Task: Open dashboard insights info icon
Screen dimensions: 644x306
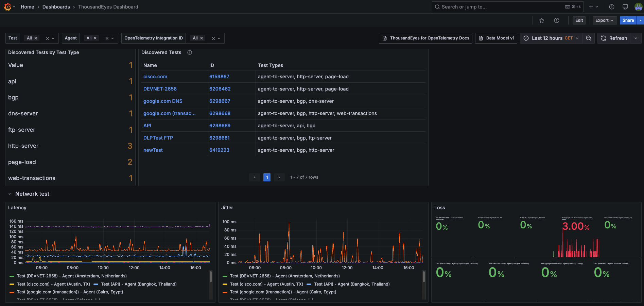Action: click(557, 20)
